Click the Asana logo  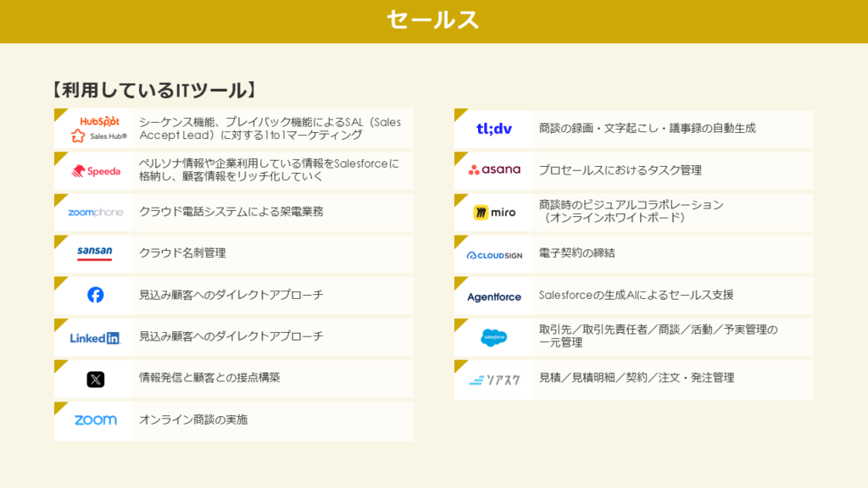[x=494, y=170]
